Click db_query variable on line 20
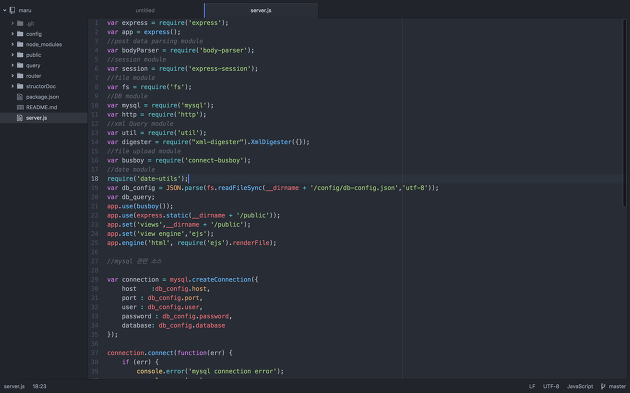 click(136, 197)
